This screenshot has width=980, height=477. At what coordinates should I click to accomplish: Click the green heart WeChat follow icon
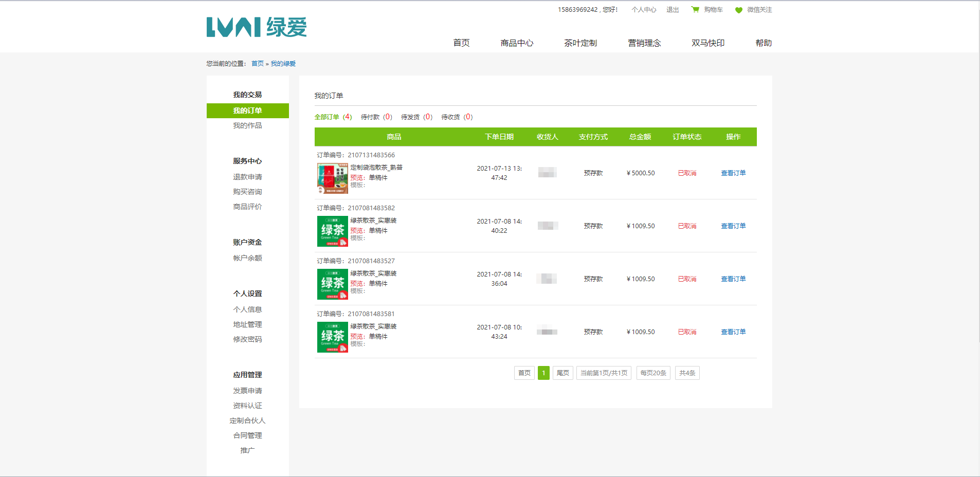coord(738,10)
